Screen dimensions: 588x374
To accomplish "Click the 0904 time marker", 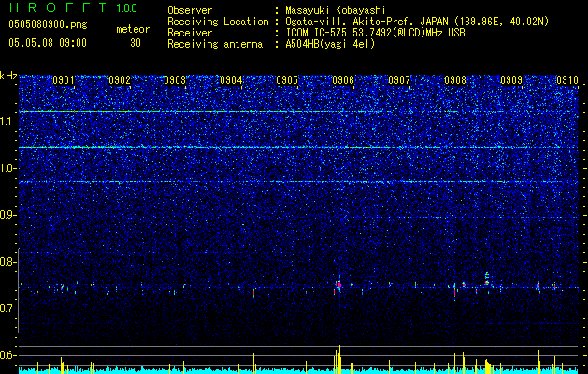I will (231, 80).
